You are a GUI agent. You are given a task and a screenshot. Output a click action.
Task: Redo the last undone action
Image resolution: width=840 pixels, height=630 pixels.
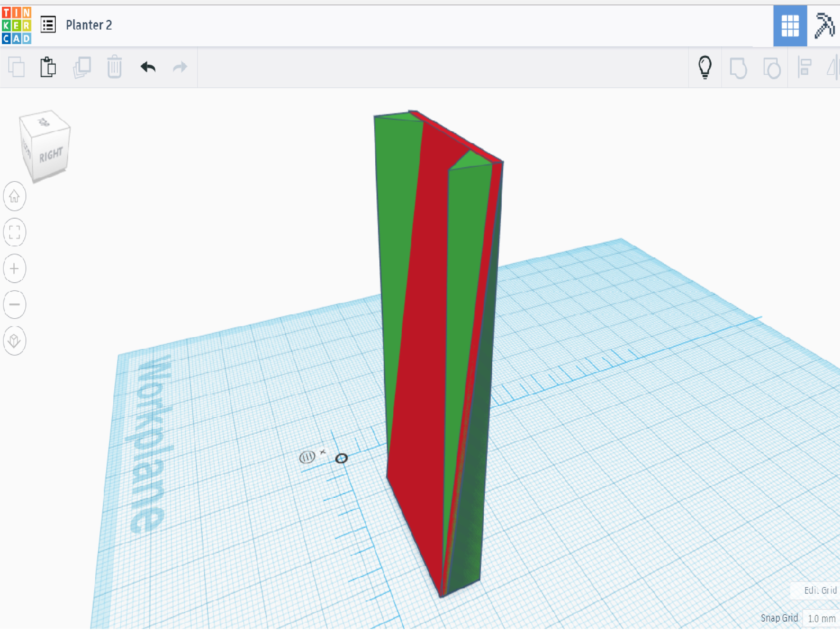click(180, 67)
